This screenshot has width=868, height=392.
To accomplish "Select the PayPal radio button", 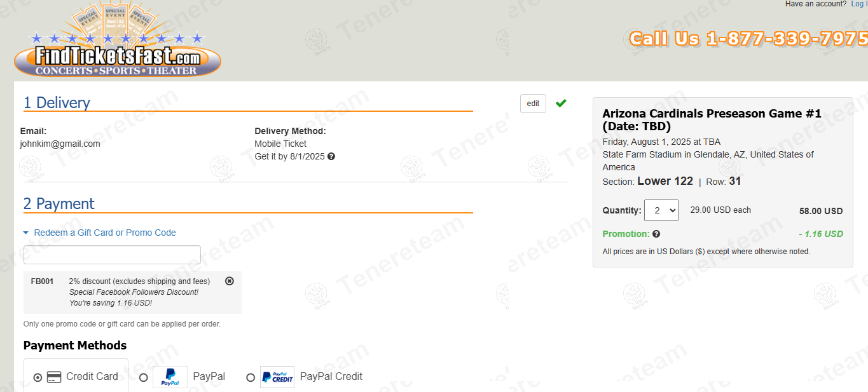I will click(x=143, y=377).
